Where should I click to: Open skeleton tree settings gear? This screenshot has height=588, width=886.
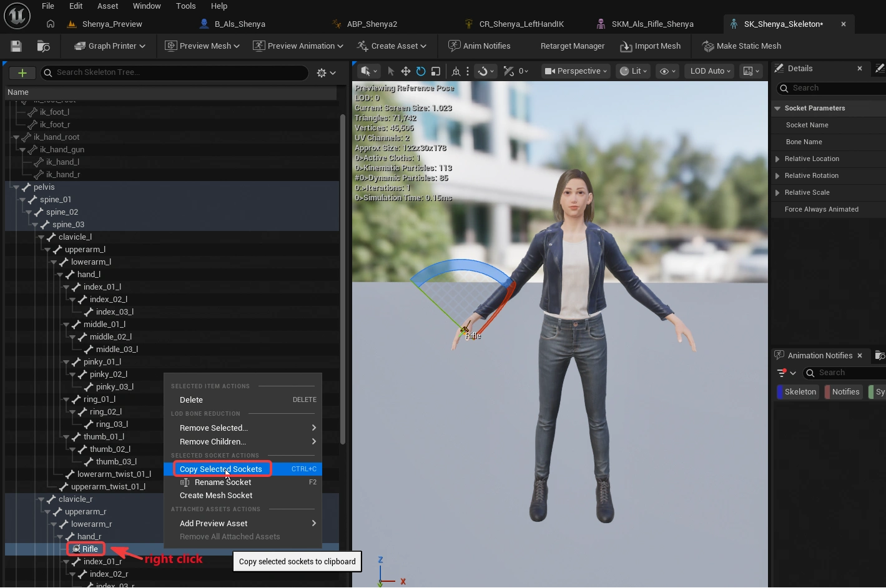tap(326, 73)
